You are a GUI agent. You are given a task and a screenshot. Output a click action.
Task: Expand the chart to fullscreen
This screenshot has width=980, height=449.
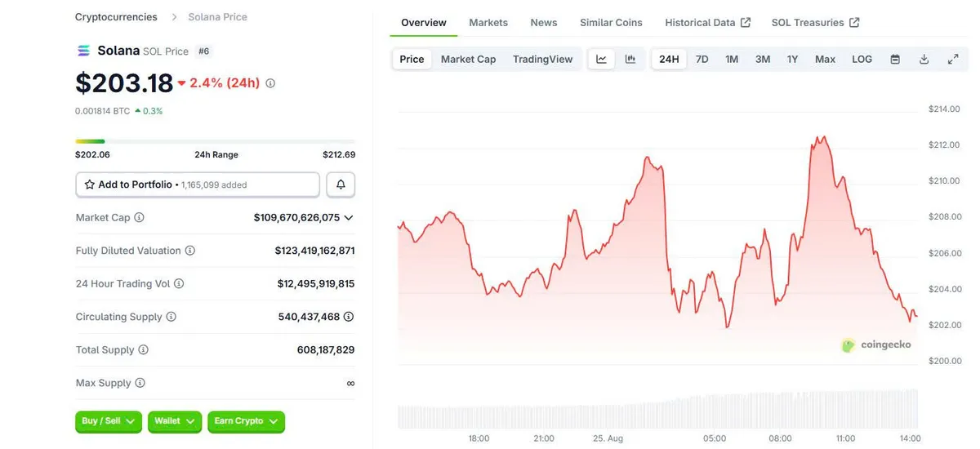pyautogui.click(x=953, y=59)
